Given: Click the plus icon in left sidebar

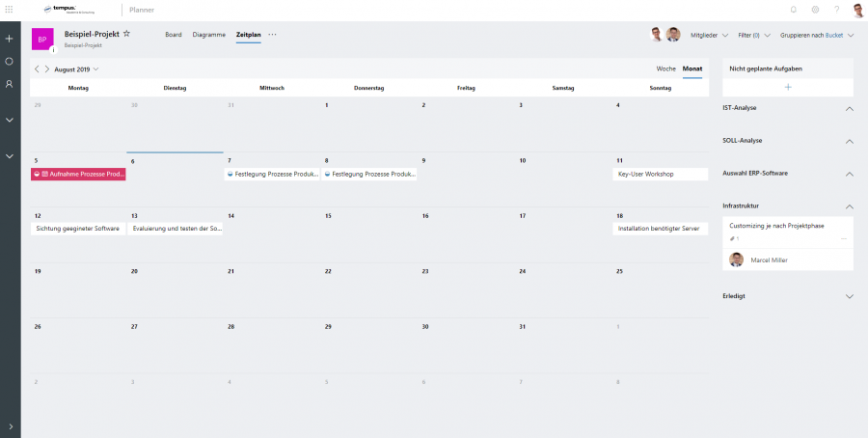Looking at the screenshot, I should 9,39.
